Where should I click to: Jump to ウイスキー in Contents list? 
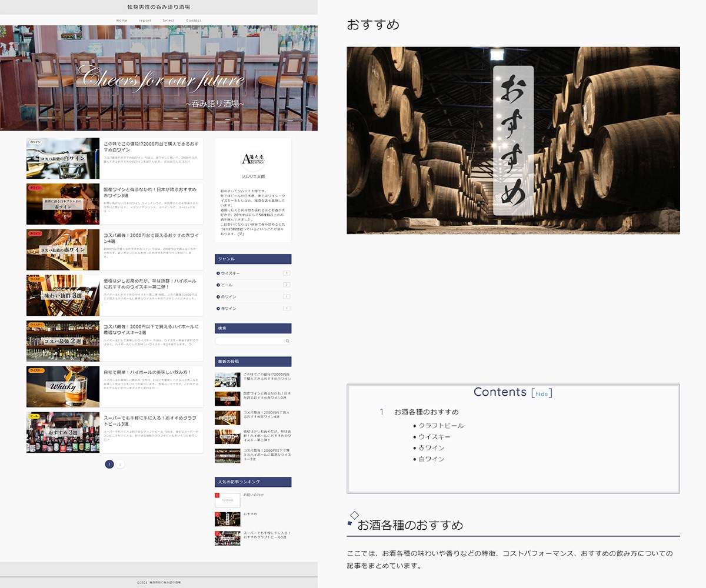tap(435, 437)
